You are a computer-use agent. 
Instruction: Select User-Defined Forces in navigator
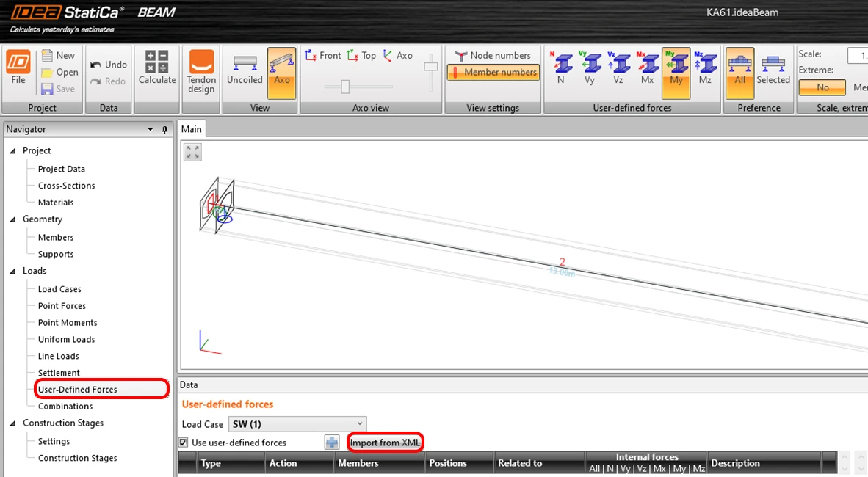click(78, 389)
